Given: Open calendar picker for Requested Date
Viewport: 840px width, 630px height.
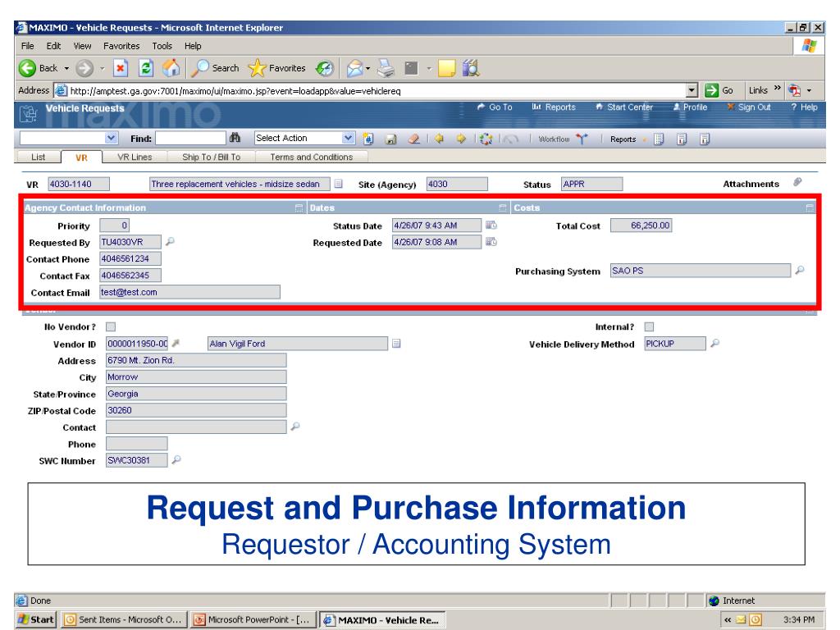Looking at the screenshot, I should pos(491,242).
